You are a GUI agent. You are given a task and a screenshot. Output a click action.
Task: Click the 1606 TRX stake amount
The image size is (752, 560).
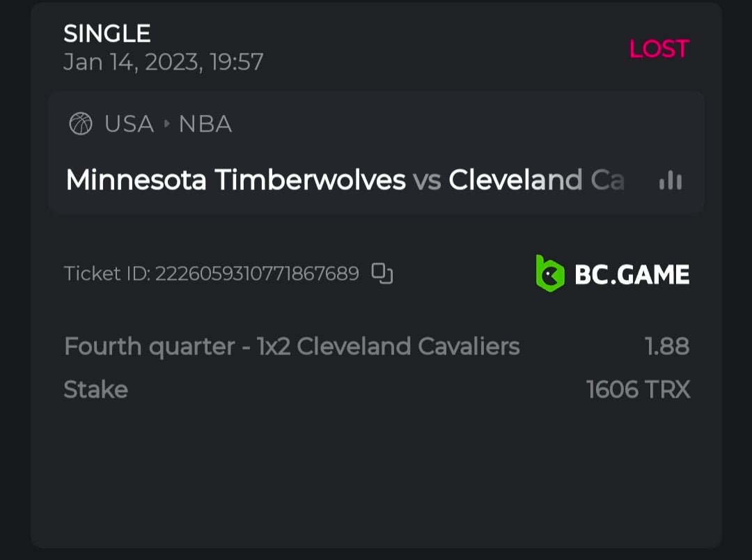click(x=638, y=389)
